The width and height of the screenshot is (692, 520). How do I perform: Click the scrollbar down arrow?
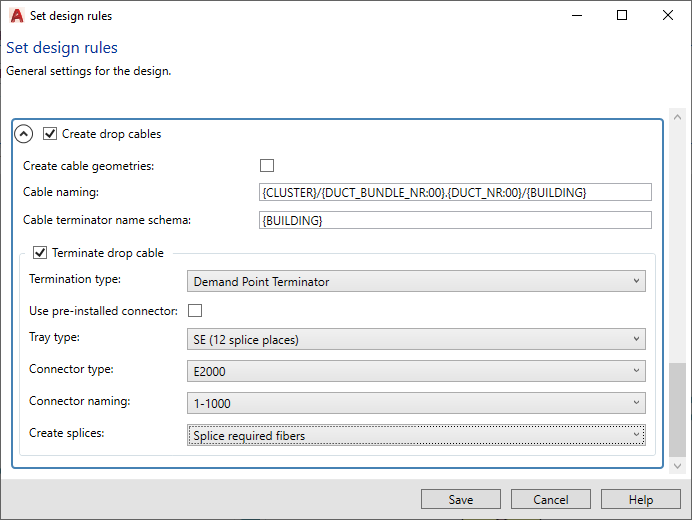point(677,466)
